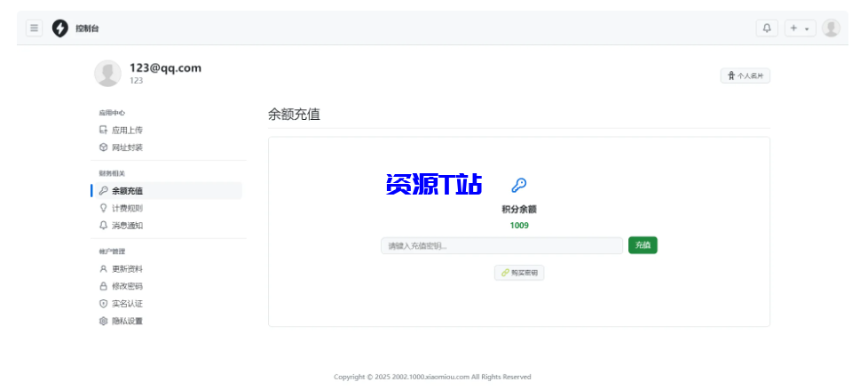The height and width of the screenshot is (390, 868).
Task: Click the green 充值 button
Action: pyautogui.click(x=643, y=245)
